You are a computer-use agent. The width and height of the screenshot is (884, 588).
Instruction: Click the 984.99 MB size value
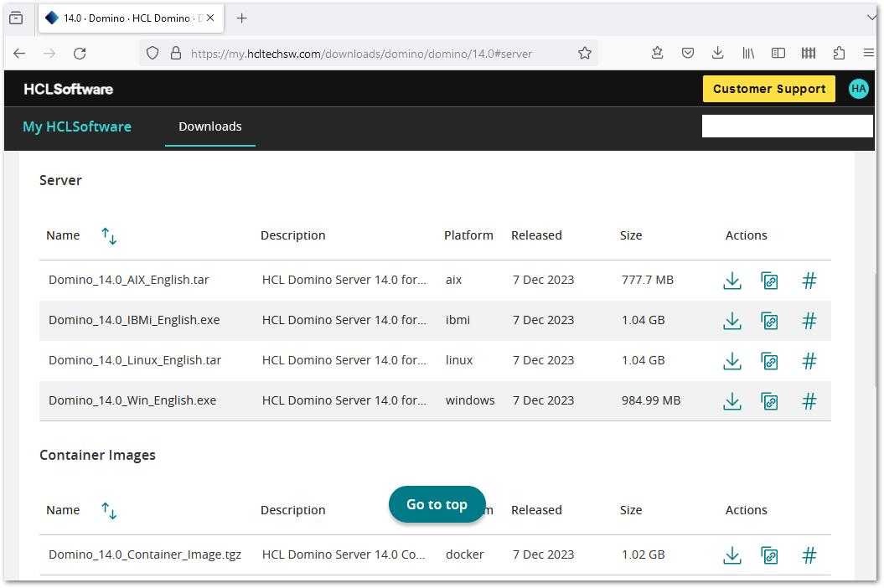tap(651, 401)
